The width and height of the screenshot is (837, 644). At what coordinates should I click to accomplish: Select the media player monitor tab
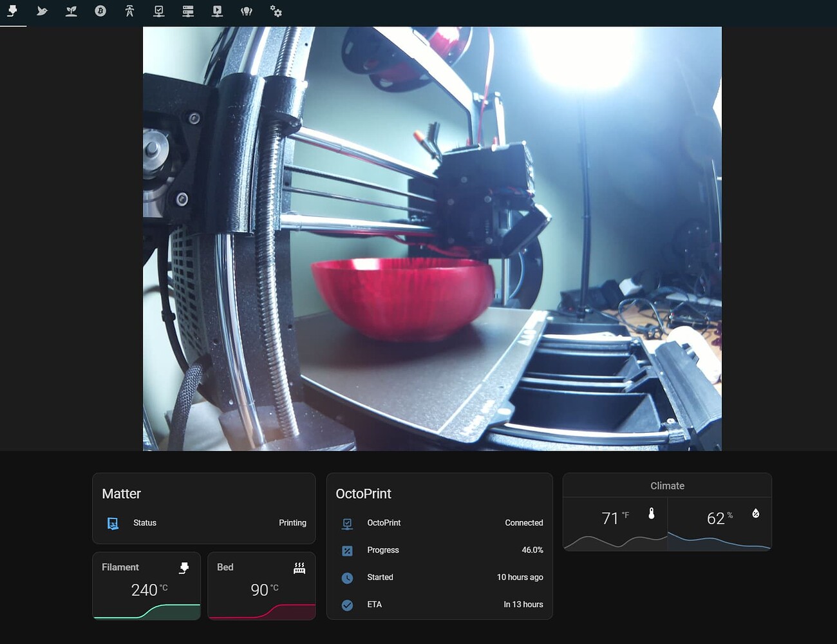217,11
